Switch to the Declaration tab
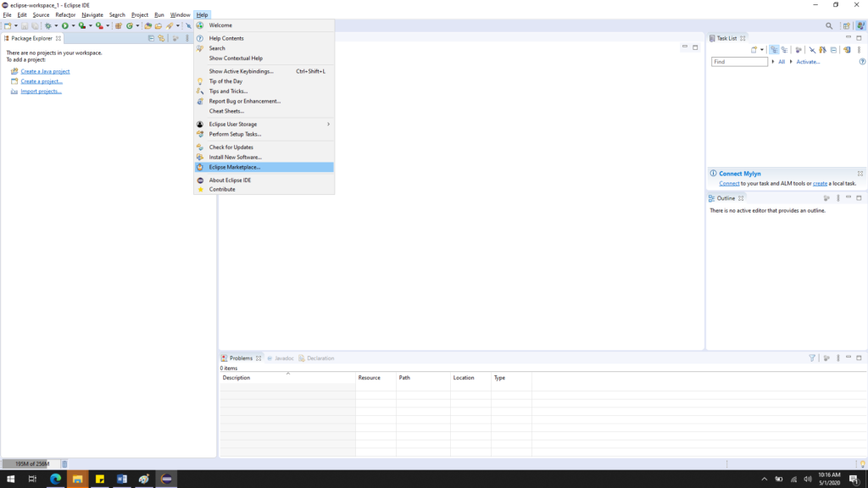868x488 pixels. click(317, 358)
